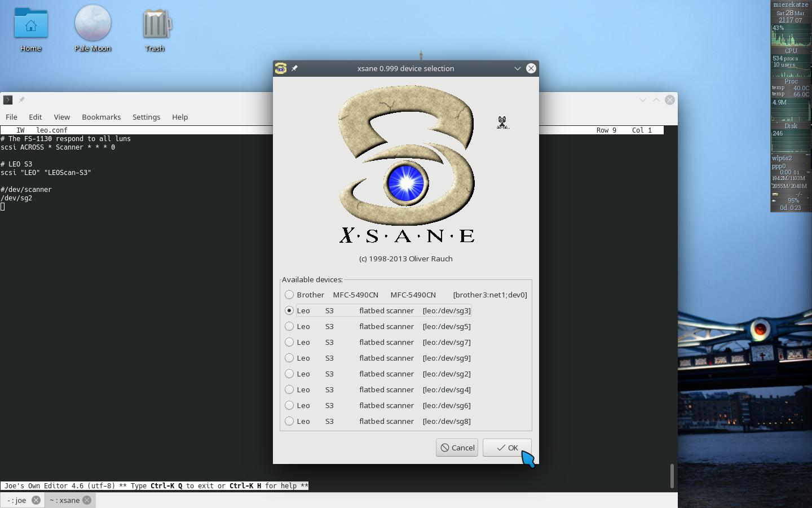The height and width of the screenshot is (508, 812).
Task: Open the terminal Settings menu
Action: coord(146,117)
